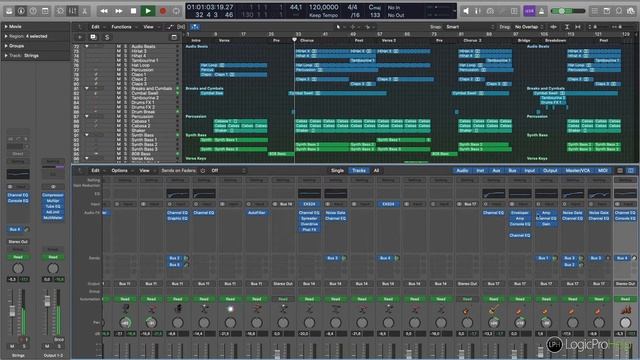Toggle the Mixer faders button
Viewport: 640px width, 360px height.
point(73,11)
